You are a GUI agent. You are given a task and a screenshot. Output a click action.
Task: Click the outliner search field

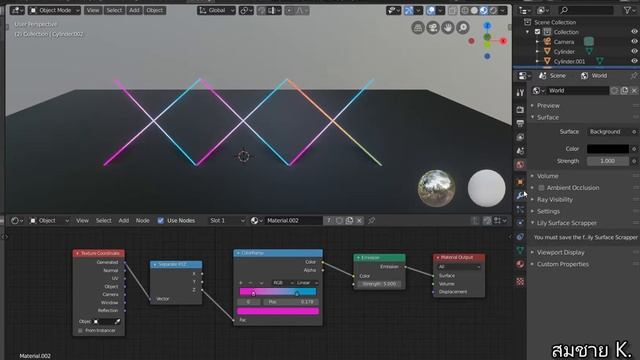click(x=585, y=10)
